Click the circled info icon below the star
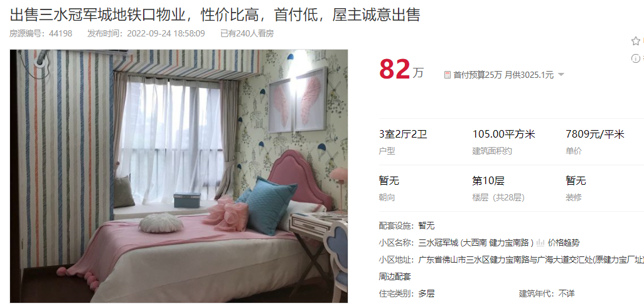The height and width of the screenshot is (306, 644). [x=636, y=58]
